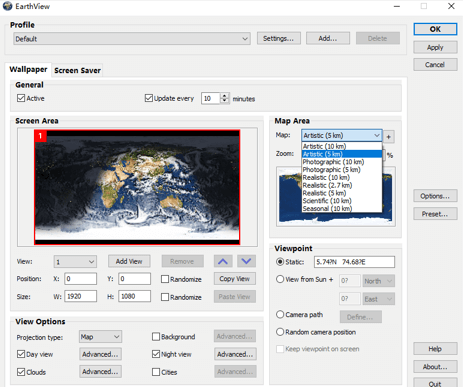Disable the Night view checkbox
Image resolution: width=463 pixels, height=387 pixels.
[156, 354]
